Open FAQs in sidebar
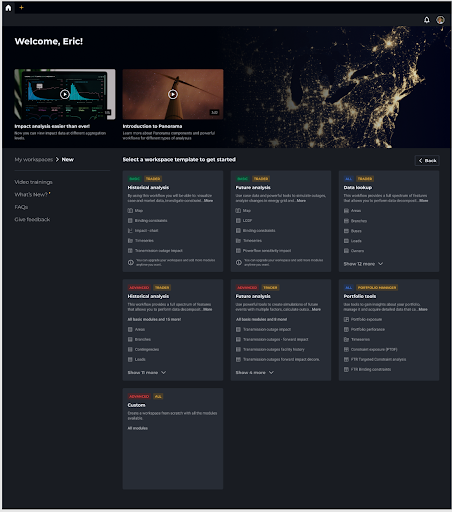452x512 pixels. [x=21, y=207]
